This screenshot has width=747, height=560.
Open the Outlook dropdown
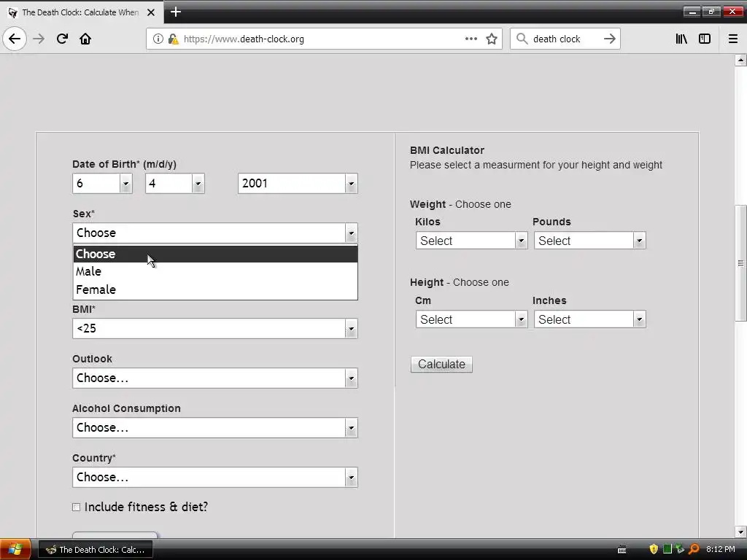pos(215,378)
